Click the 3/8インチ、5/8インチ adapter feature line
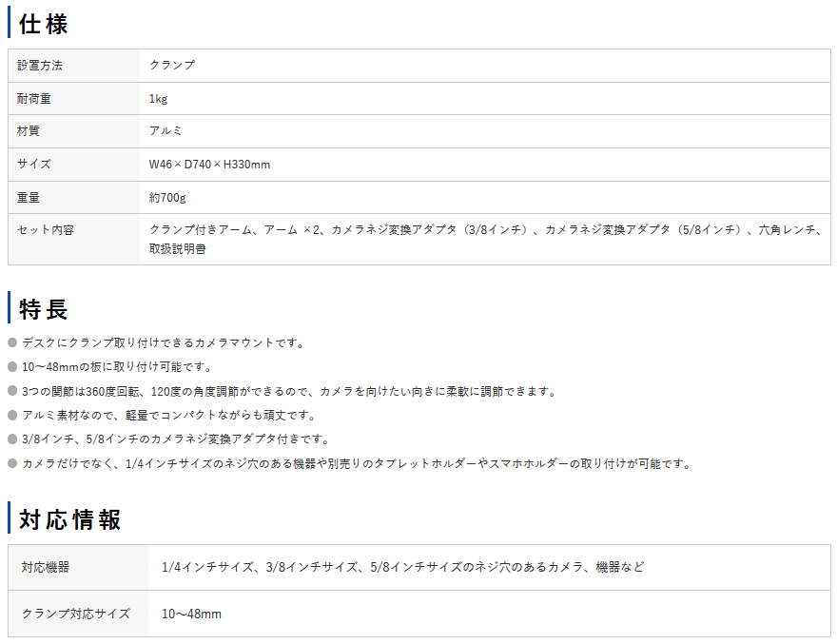The image size is (837, 644). (175, 439)
